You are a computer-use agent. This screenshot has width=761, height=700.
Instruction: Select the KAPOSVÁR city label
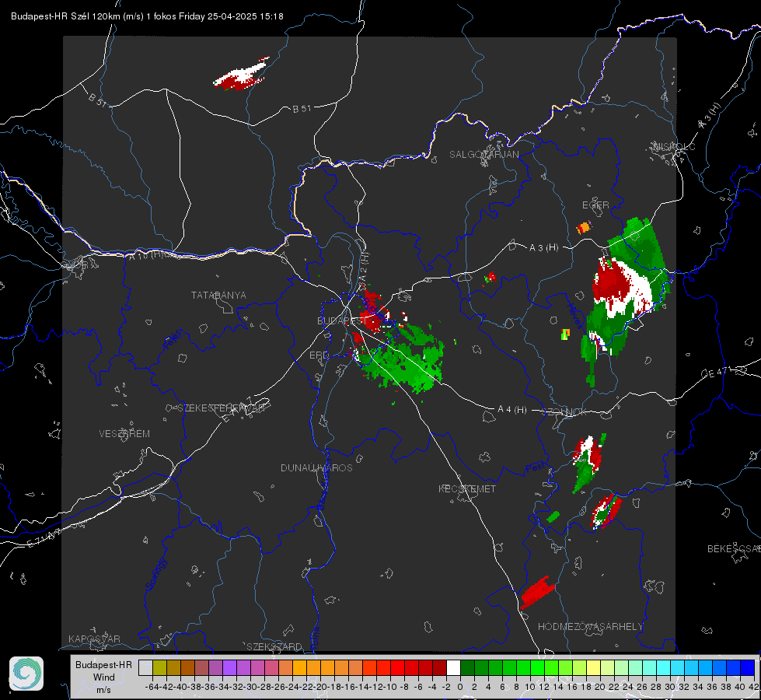pyautogui.click(x=94, y=639)
